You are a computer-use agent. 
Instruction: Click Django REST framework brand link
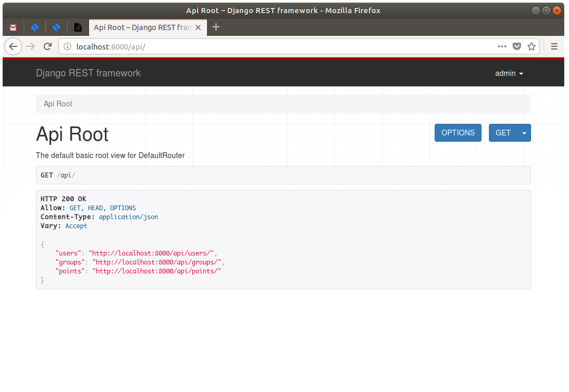pos(88,73)
